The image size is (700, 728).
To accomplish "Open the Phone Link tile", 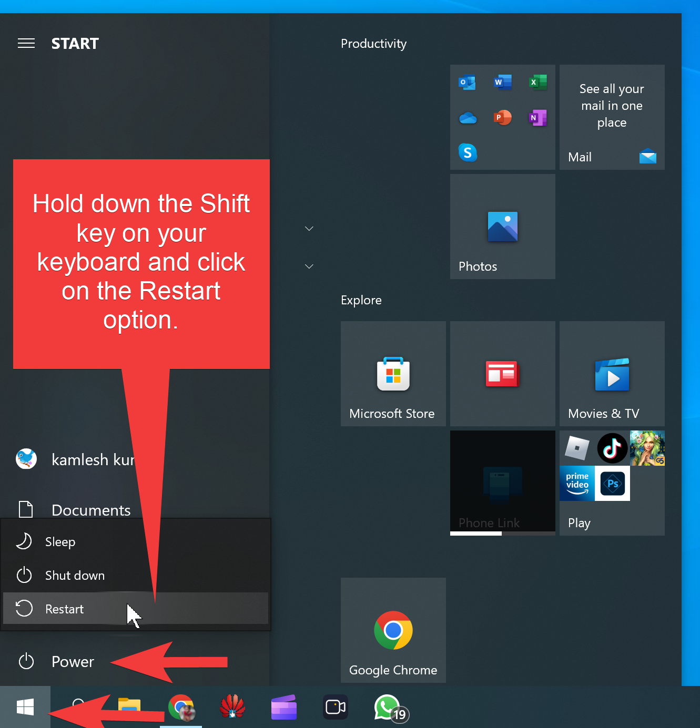I will coord(503,483).
